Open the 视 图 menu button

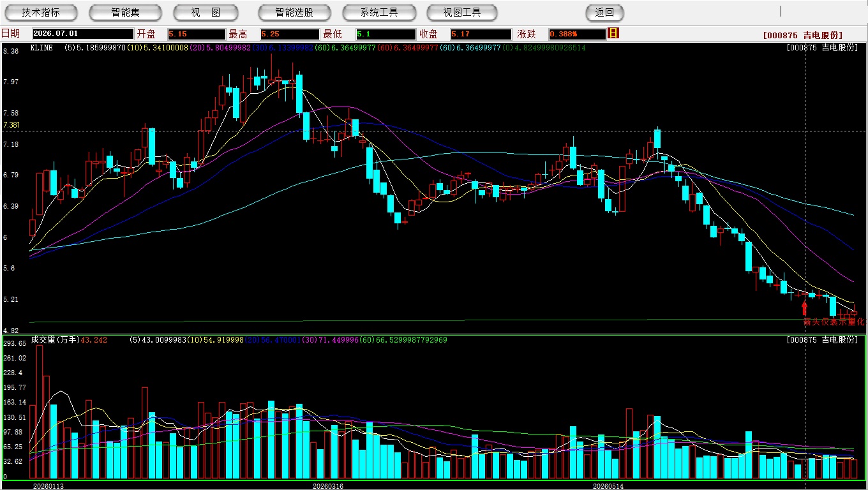click(x=206, y=12)
